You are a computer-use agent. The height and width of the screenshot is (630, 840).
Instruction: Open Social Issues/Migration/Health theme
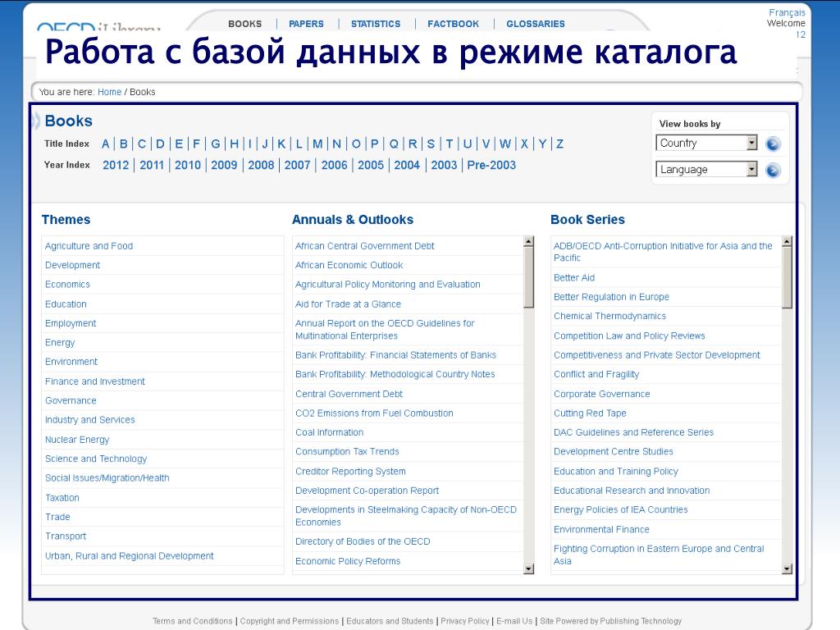pyautogui.click(x=107, y=478)
